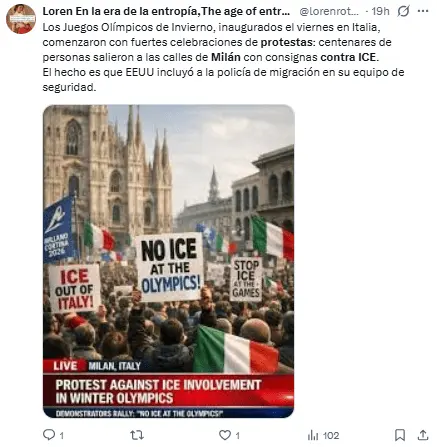Click the like count beside heart
Image resolution: width=437 pixels, height=447 pixels.
coord(237,435)
